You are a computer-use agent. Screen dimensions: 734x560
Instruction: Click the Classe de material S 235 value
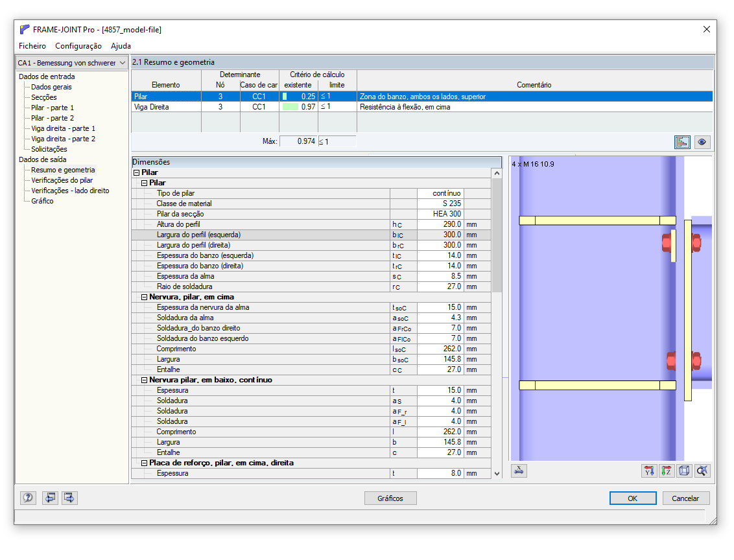[x=440, y=204]
